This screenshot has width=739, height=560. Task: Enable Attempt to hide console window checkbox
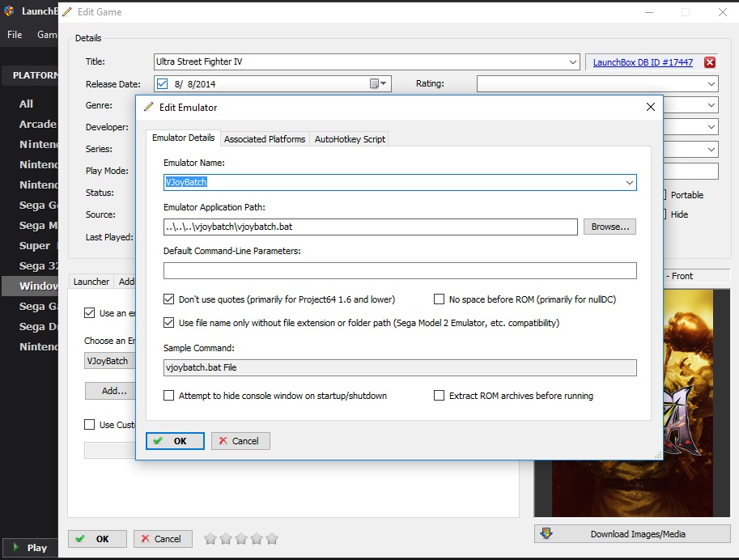click(168, 395)
